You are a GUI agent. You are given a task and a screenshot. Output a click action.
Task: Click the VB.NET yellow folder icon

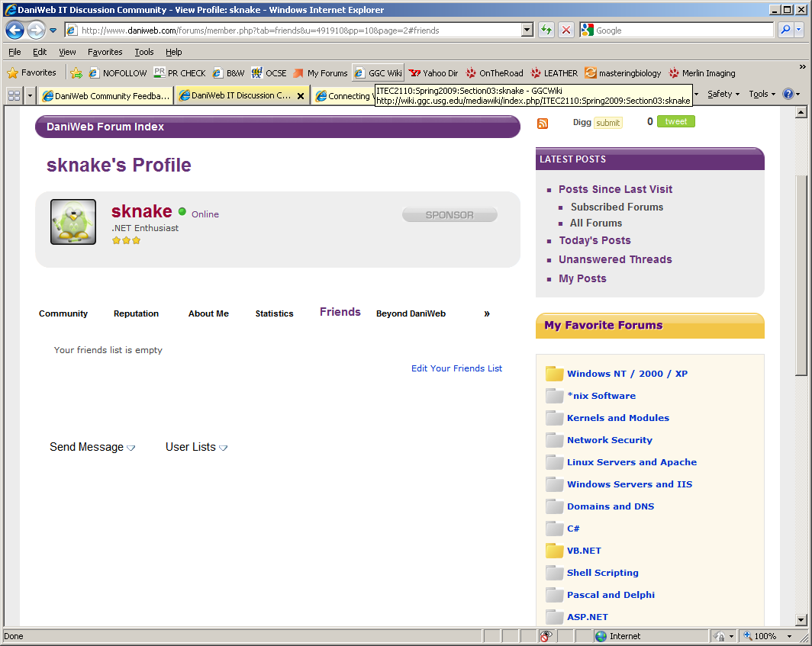[x=554, y=550]
